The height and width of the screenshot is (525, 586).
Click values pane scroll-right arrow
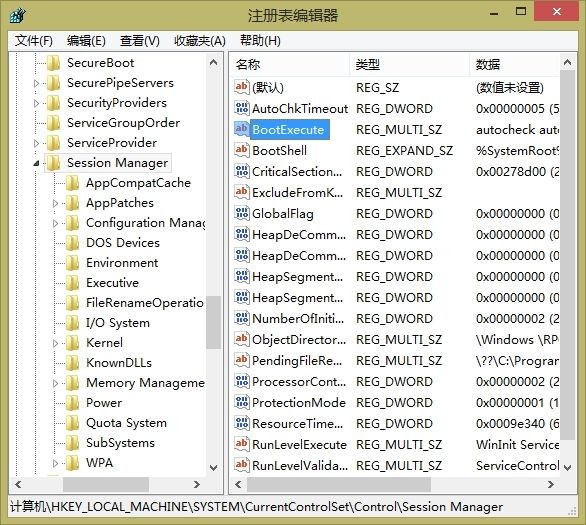(551, 485)
